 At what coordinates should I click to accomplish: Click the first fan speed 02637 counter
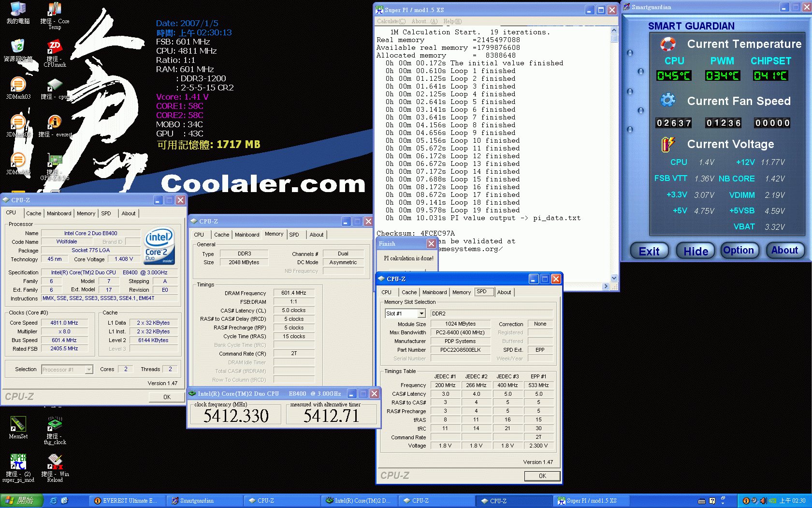pyautogui.click(x=674, y=123)
